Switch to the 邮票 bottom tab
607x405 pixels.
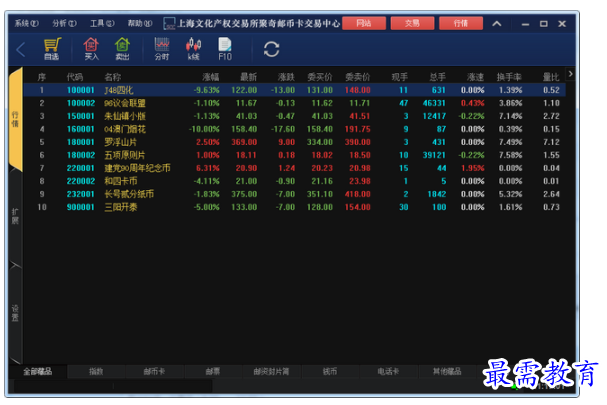[213, 372]
